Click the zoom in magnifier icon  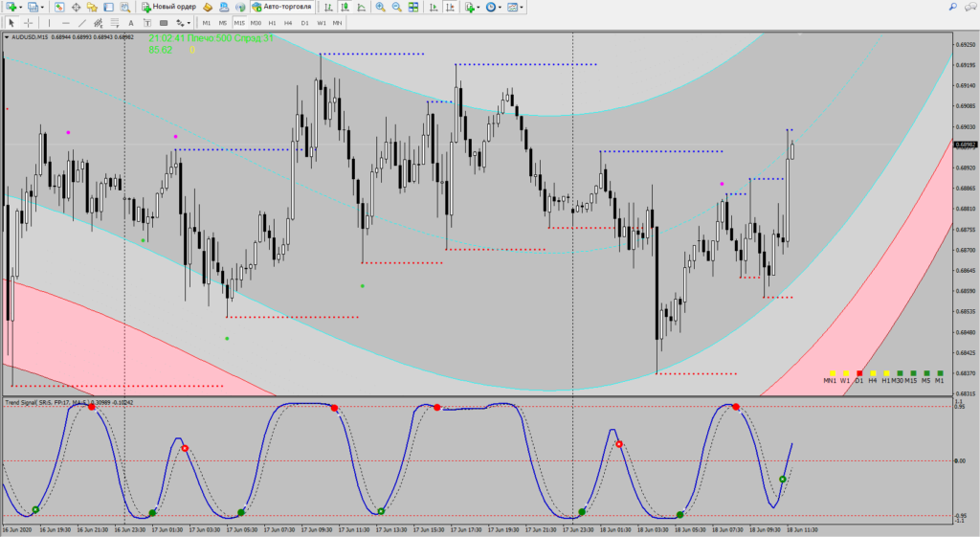pos(380,7)
